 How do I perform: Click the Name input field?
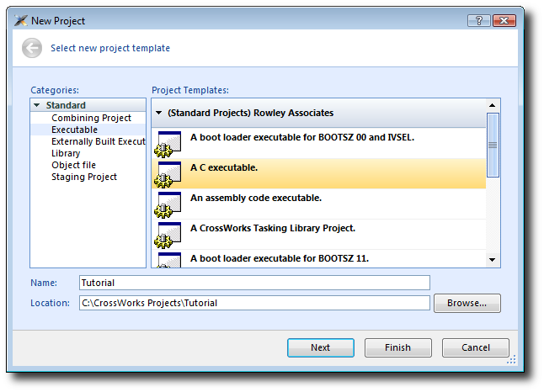[x=254, y=283]
